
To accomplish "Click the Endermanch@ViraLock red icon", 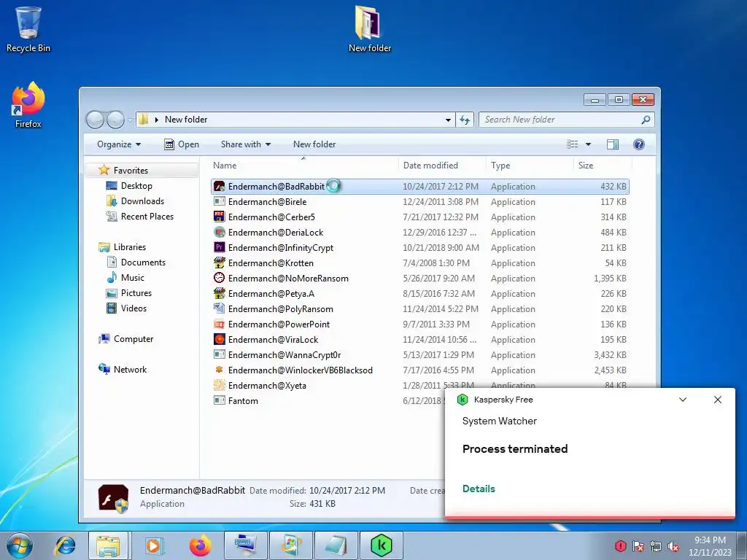I will click(x=219, y=339).
